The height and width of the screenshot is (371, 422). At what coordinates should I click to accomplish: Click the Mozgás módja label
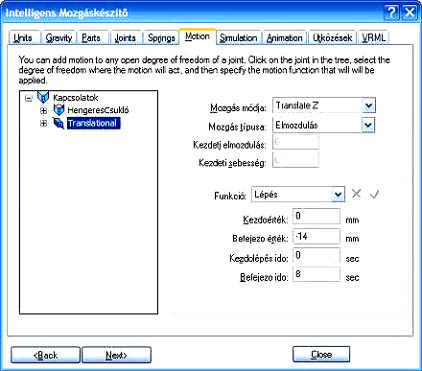tap(238, 108)
